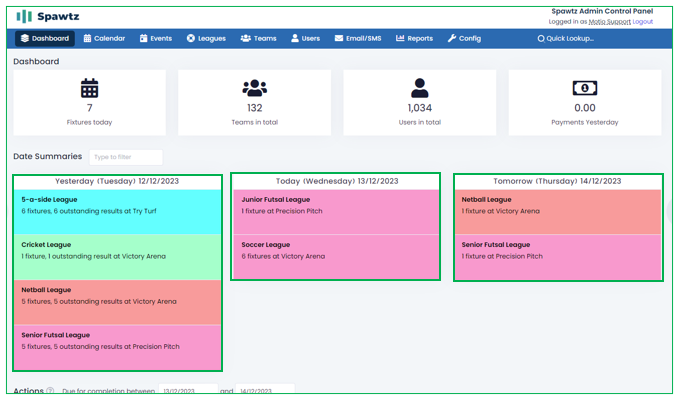Click the Tomorrow (Thursday) 14/12/2023 header
Screen dimensions: 680x399
coord(557,181)
